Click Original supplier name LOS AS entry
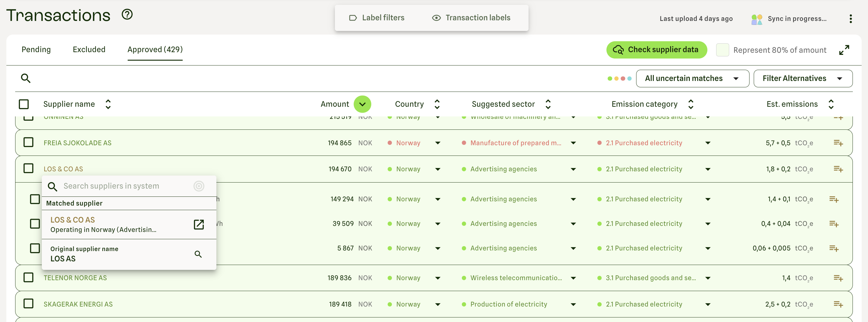 click(x=129, y=254)
